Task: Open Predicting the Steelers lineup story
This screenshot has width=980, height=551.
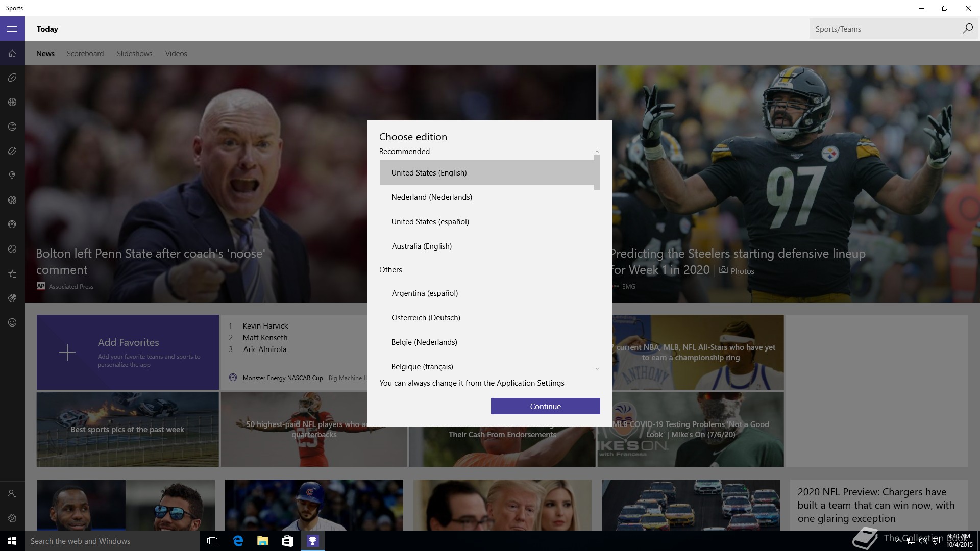Action: point(738,261)
